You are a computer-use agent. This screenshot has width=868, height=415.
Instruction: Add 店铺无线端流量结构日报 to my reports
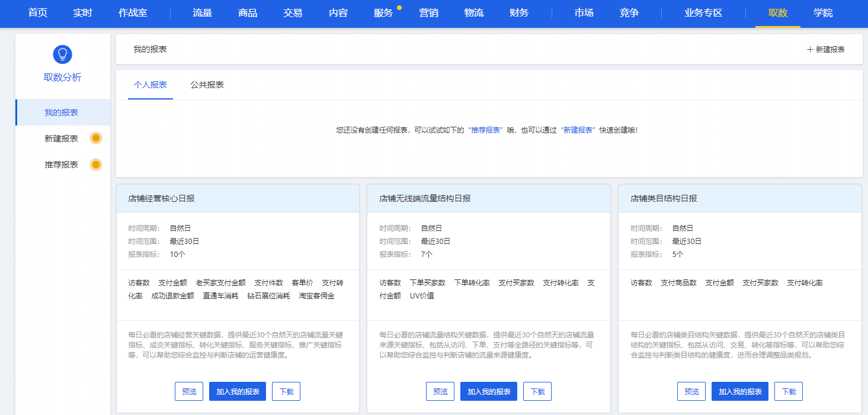pos(489,391)
